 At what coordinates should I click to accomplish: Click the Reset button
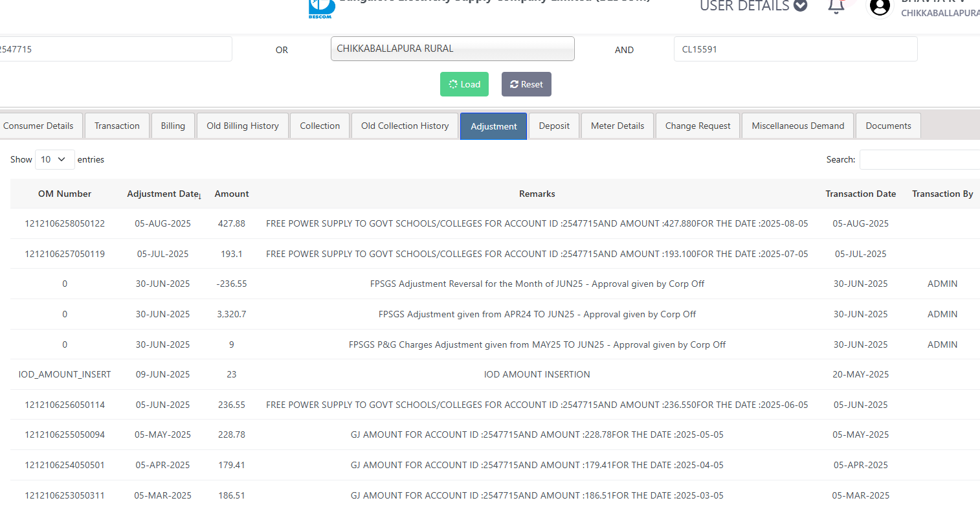click(526, 84)
